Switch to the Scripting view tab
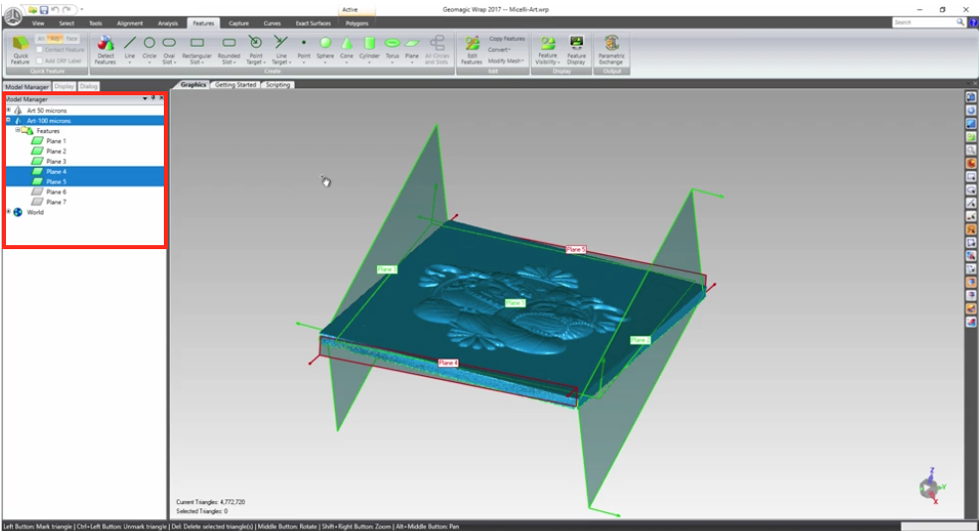Viewport: 980px width, 531px height. tap(277, 85)
